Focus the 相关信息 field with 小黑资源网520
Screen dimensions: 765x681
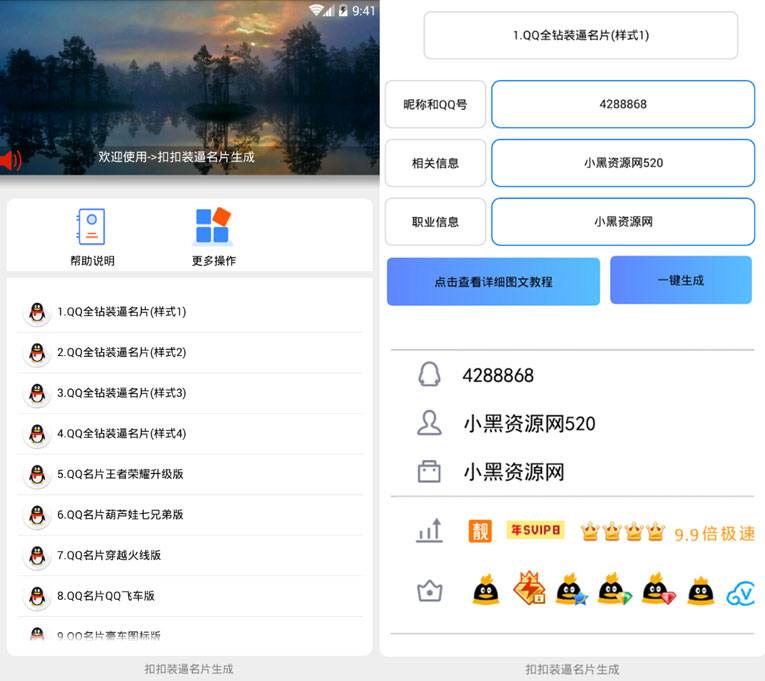click(x=622, y=163)
